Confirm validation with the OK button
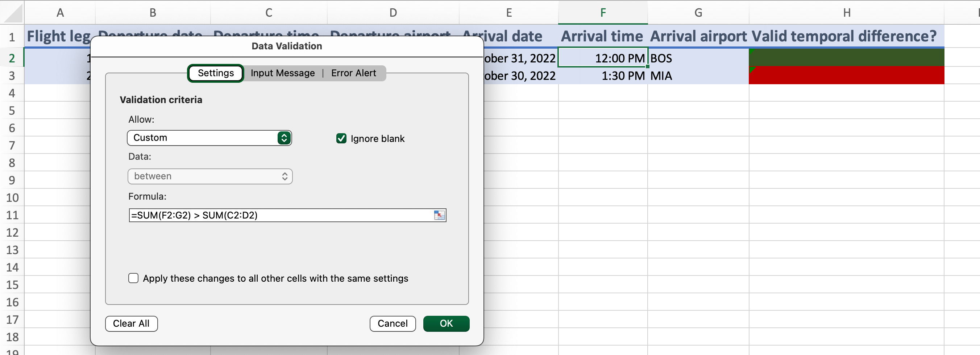Viewport: 980px width, 355px height. pyautogui.click(x=446, y=323)
